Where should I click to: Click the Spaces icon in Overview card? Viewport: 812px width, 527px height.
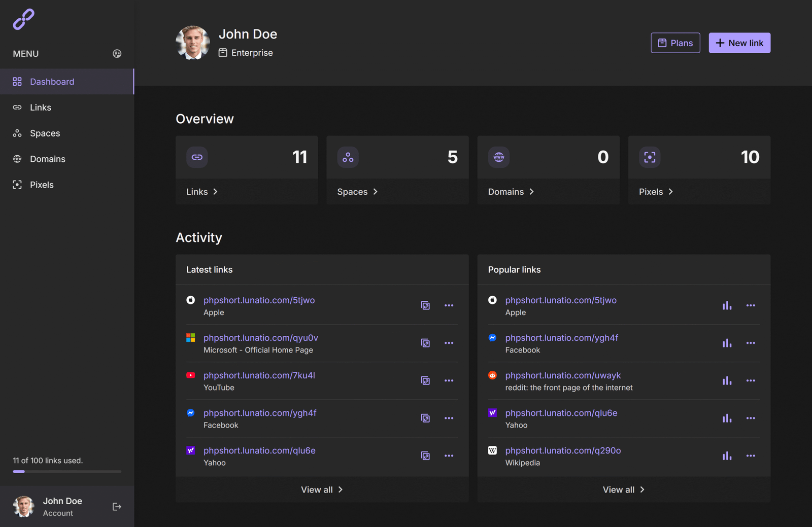point(348,157)
